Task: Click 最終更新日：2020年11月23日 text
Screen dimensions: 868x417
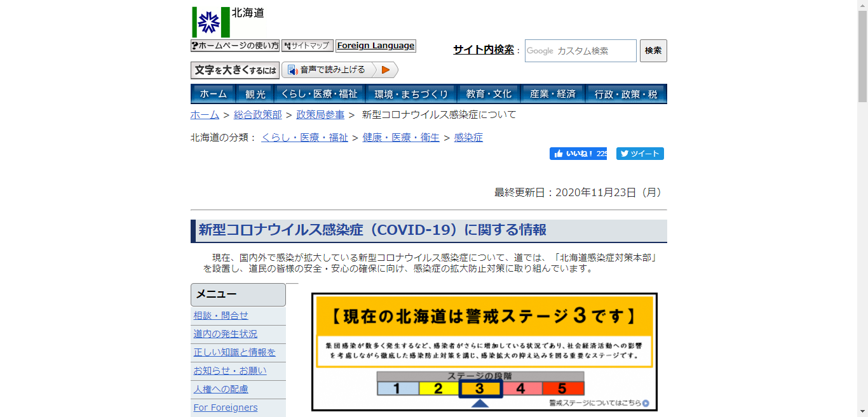Action: point(580,192)
